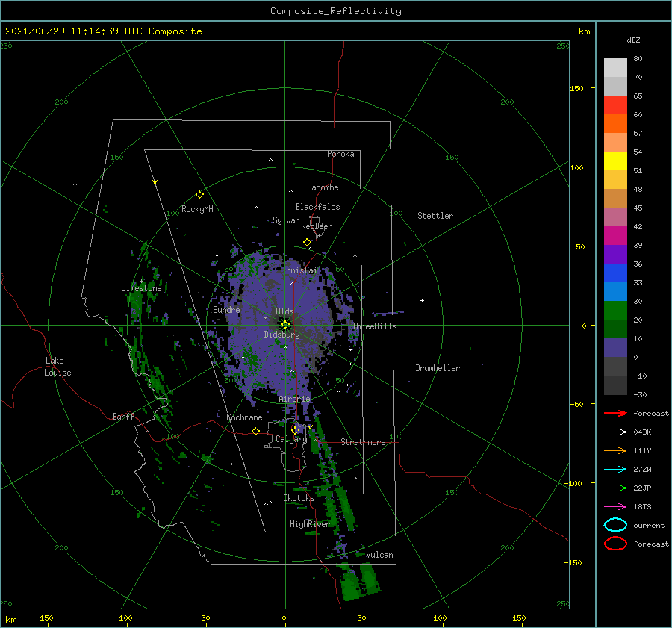Screen dimensions: 672x628
Task: Click the yellow radar site marker at Olds
Action: click(x=285, y=325)
